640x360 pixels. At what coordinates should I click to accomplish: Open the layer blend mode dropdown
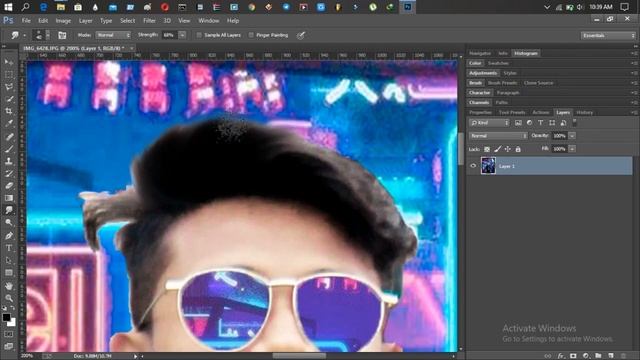tap(498, 136)
